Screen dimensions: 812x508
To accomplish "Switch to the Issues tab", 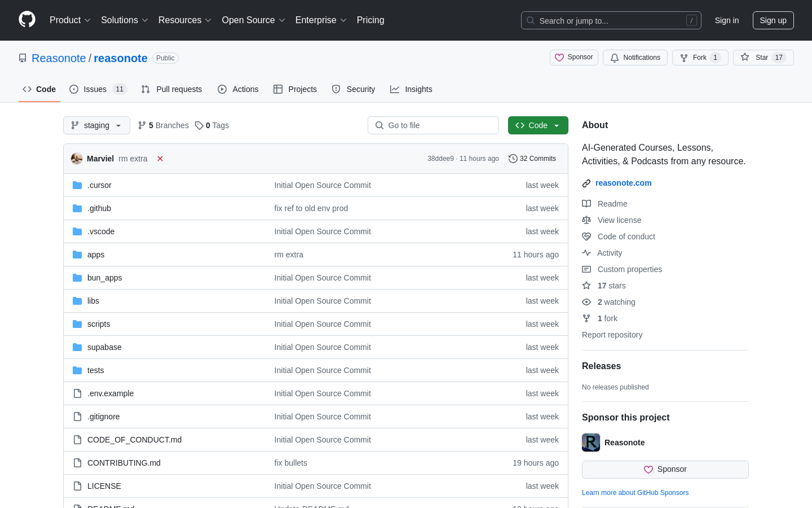I will (98, 89).
